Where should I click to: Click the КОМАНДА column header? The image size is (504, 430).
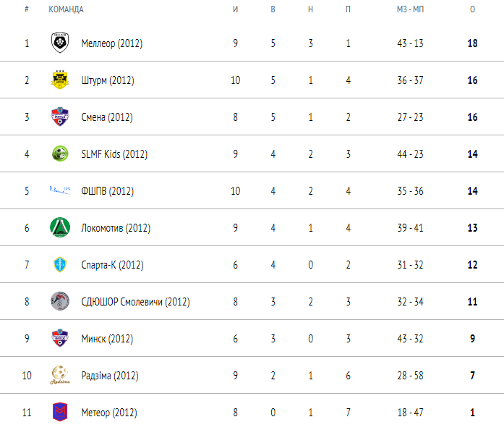pyautogui.click(x=67, y=9)
